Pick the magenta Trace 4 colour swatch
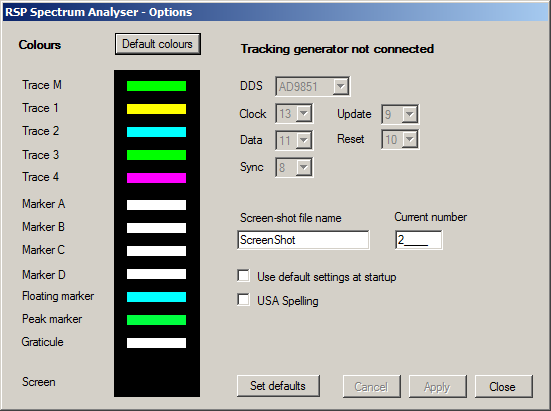 pos(156,178)
